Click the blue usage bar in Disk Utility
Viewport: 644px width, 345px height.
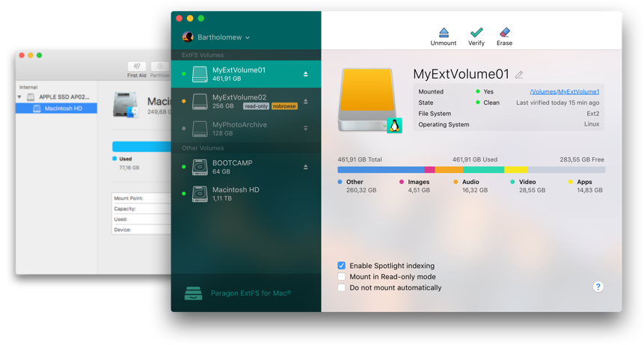pos(141,147)
